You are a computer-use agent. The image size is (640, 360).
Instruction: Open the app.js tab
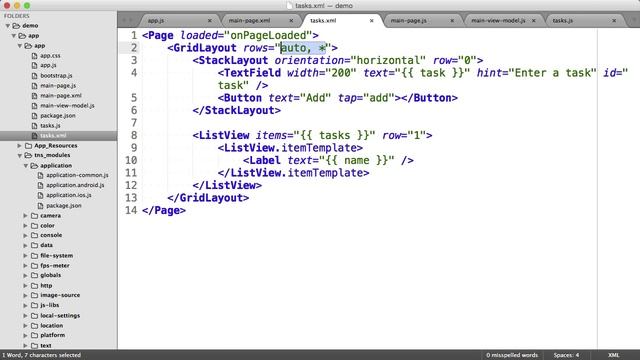click(156, 20)
